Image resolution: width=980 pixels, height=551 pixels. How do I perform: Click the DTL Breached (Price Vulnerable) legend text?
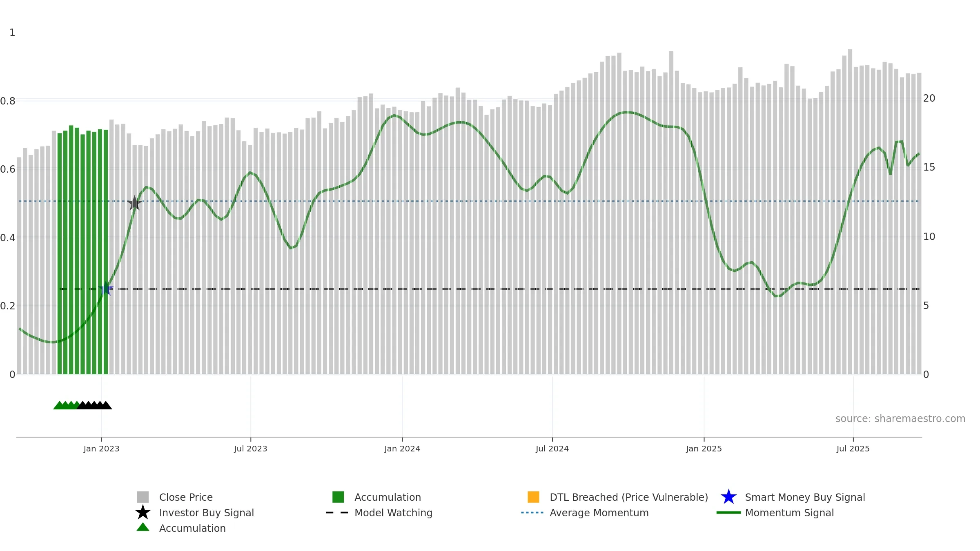tap(629, 498)
